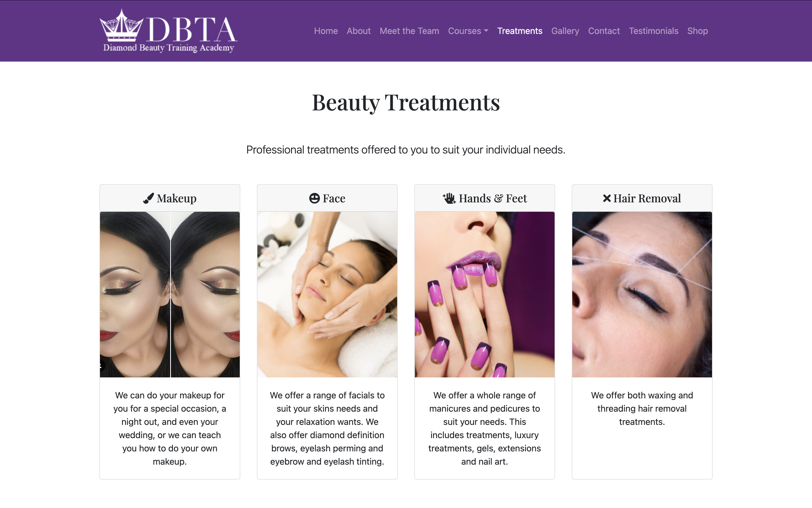Click the eyebrow threading photo
This screenshot has width=812, height=508.
tap(642, 294)
